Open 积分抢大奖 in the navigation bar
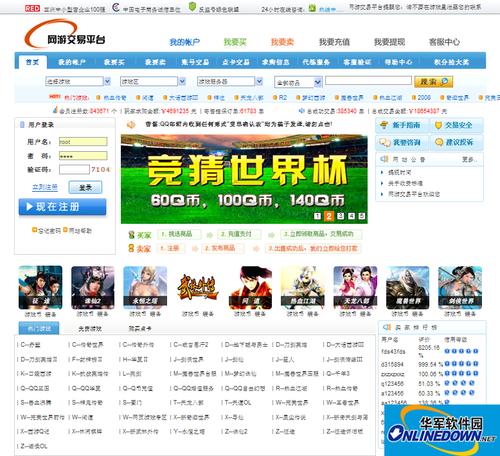 [x=452, y=62]
